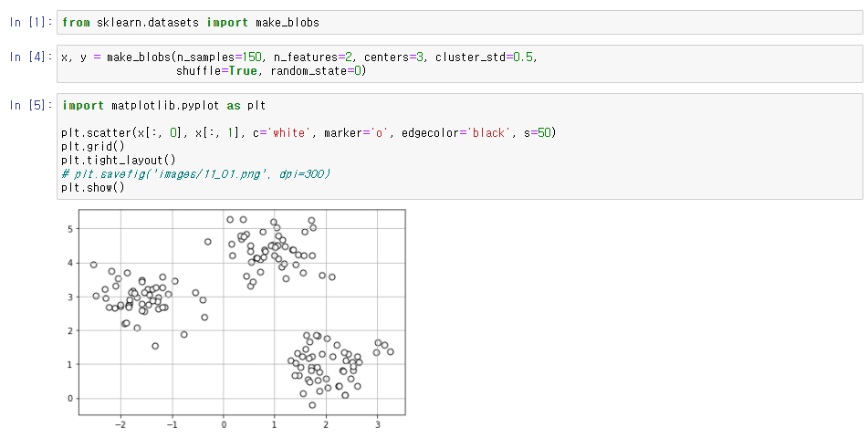This screenshot has height=438, width=868.
Task: Click n_samples=150 in make_blobs call
Action: [220, 57]
